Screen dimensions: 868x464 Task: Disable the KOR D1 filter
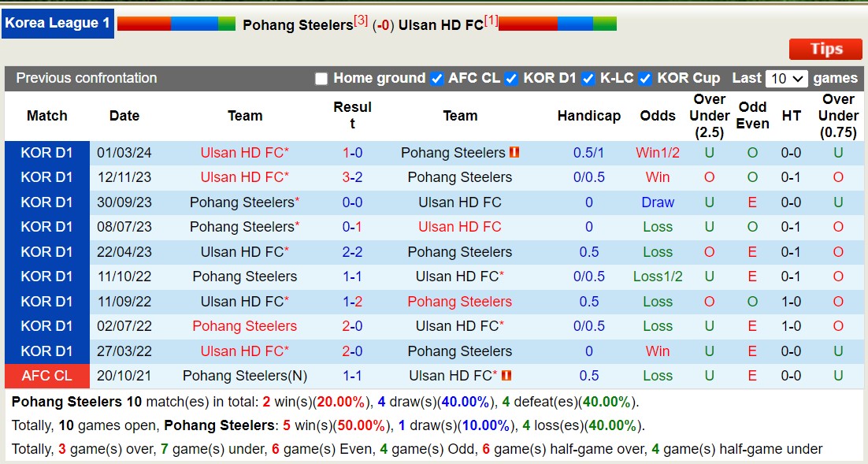tap(512, 78)
